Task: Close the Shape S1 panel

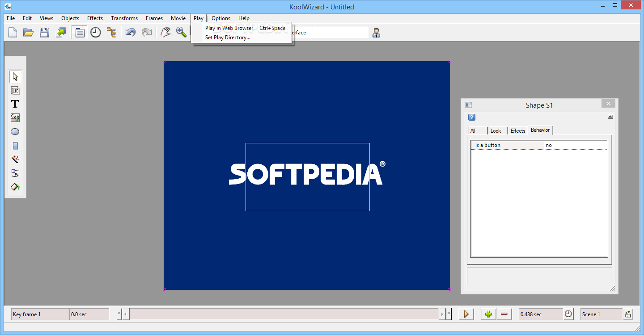Action: 608,104
